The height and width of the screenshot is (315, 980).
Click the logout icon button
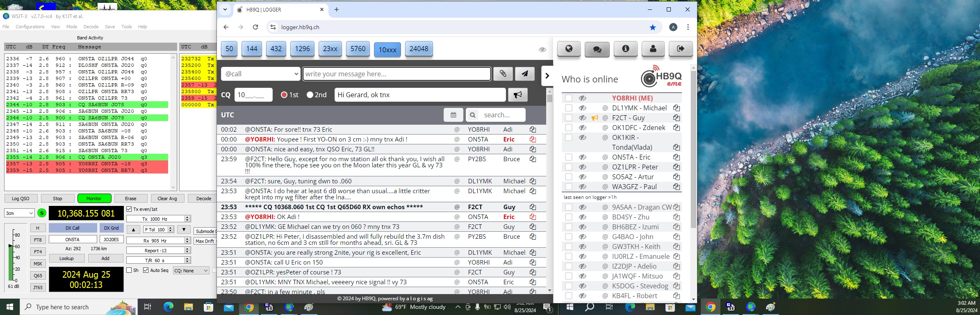click(x=681, y=49)
